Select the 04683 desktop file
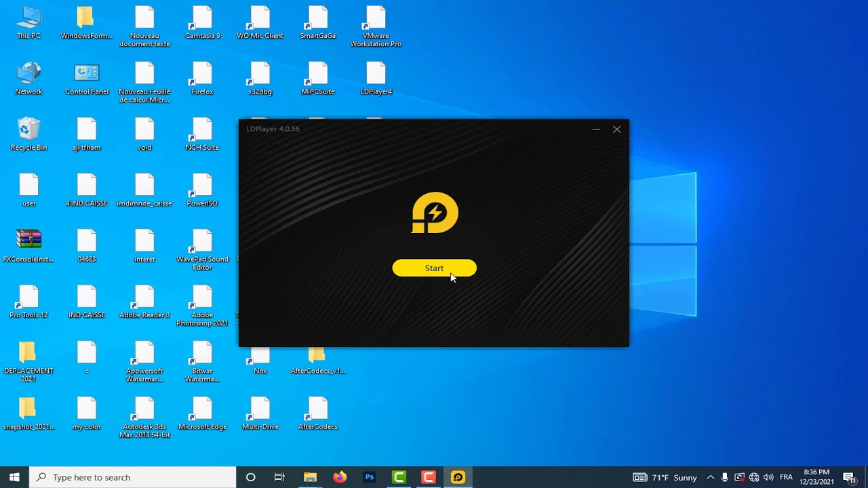868x488 pixels. pos(87,246)
